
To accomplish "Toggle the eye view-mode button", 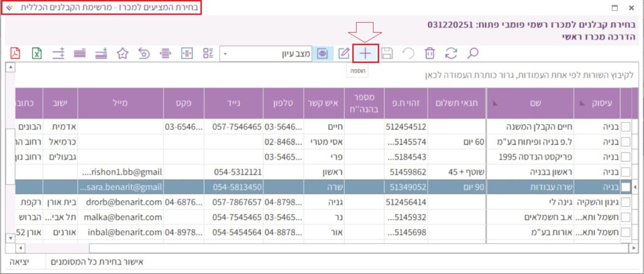I will [x=323, y=53].
